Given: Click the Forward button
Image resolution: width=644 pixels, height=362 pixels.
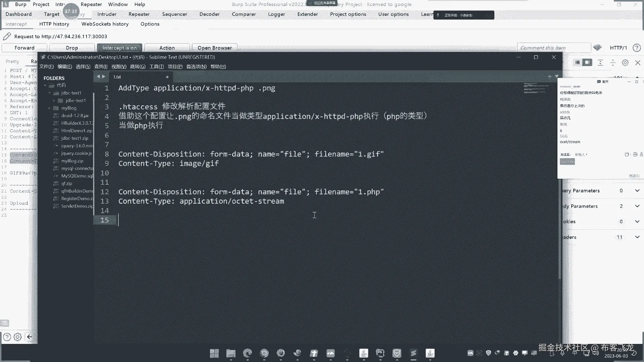Looking at the screenshot, I should (24, 48).
